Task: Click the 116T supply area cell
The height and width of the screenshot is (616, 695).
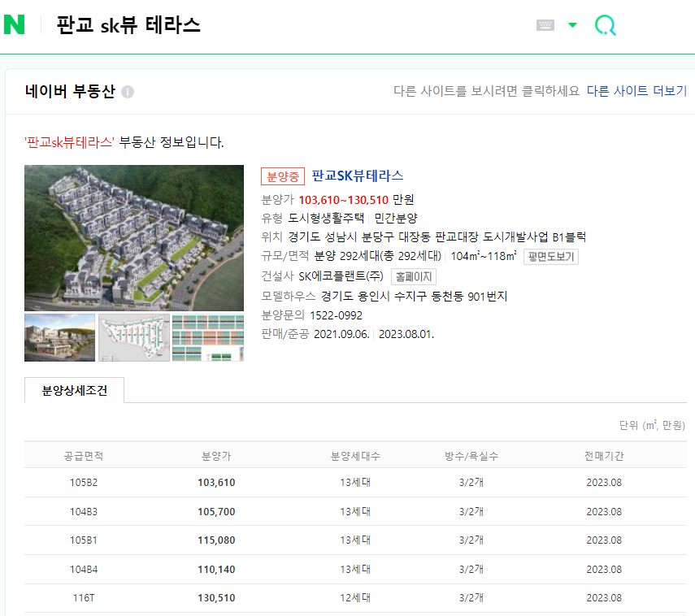Action: point(84,598)
